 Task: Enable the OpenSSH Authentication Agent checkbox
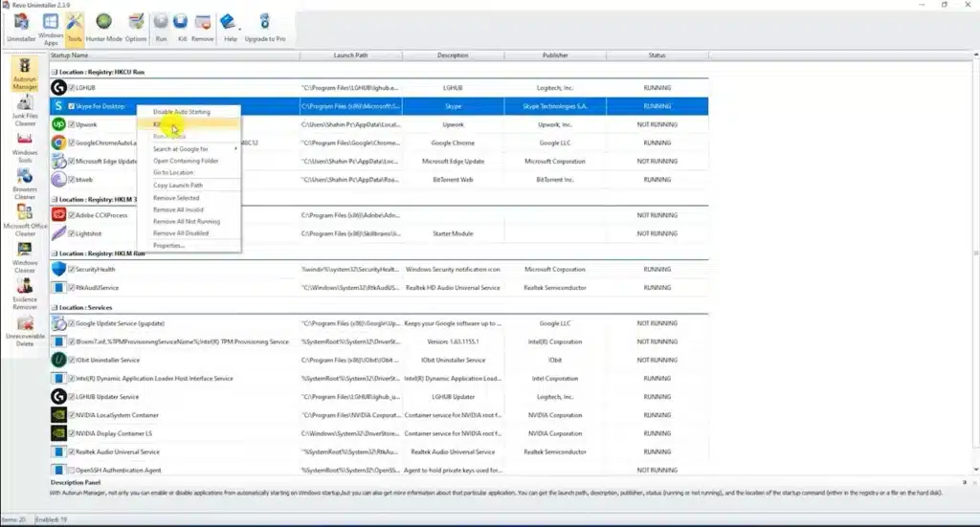[72, 471]
